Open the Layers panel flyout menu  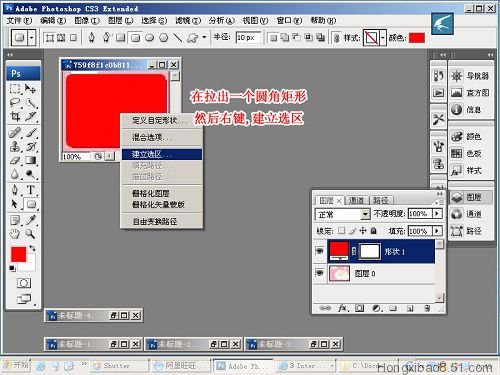(x=440, y=202)
